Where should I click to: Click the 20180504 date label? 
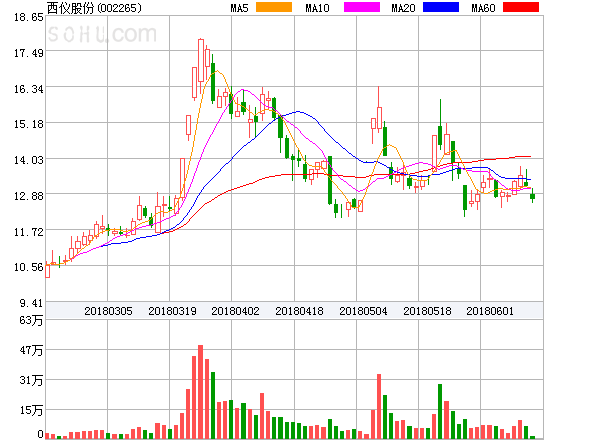coord(363,311)
